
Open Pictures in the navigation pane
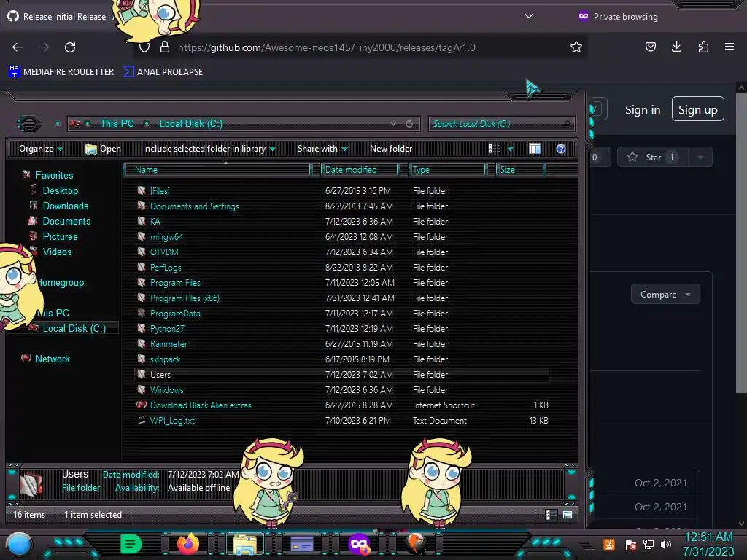click(x=60, y=236)
